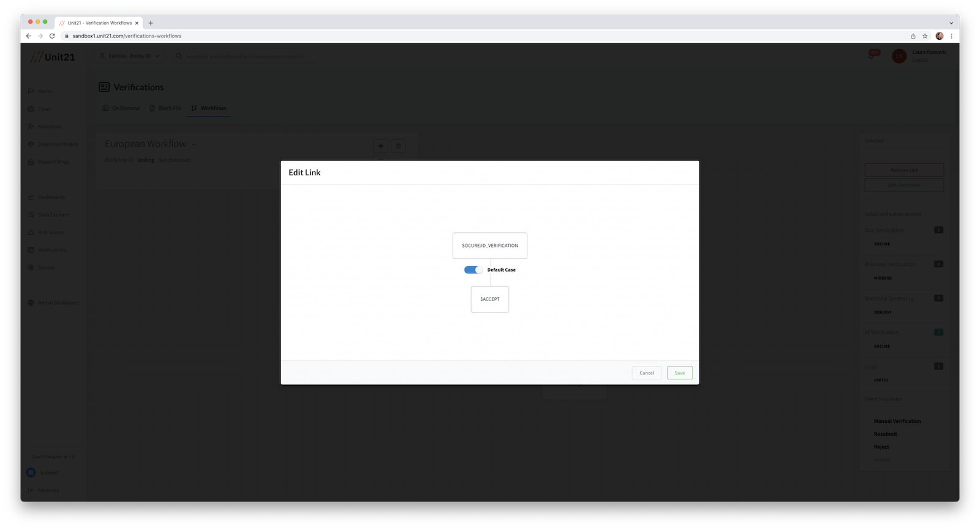
Task: Expand the European Workflow dropdown arrow
Action: [x=194, y=145]
